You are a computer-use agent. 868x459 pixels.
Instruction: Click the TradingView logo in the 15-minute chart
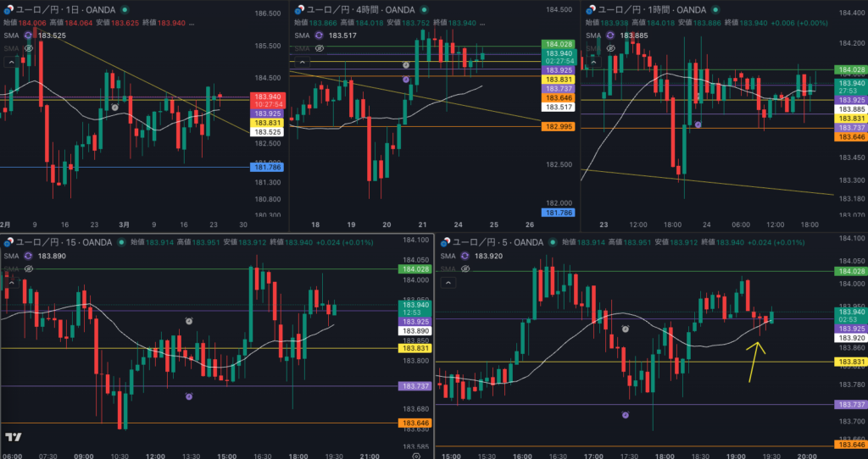click(13, 438)
